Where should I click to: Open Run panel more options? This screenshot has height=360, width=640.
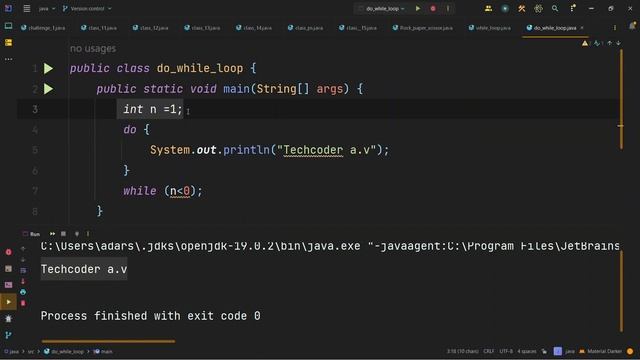(x=88, y=234)
